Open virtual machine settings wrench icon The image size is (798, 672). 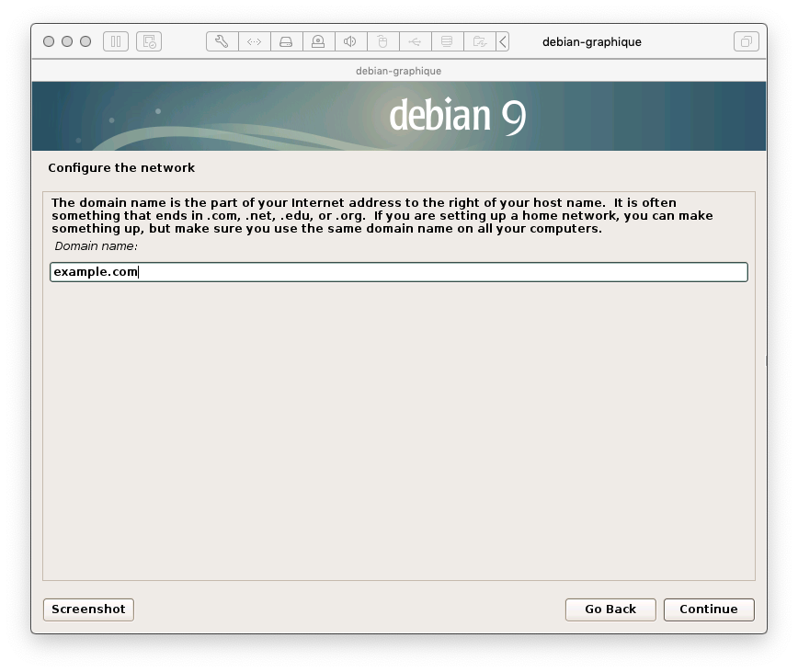tap(222, 41)
